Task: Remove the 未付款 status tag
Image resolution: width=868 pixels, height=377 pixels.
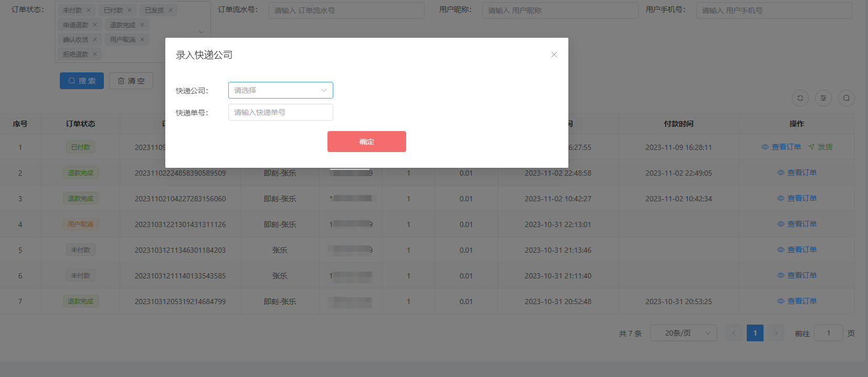Action: point(89,10)
